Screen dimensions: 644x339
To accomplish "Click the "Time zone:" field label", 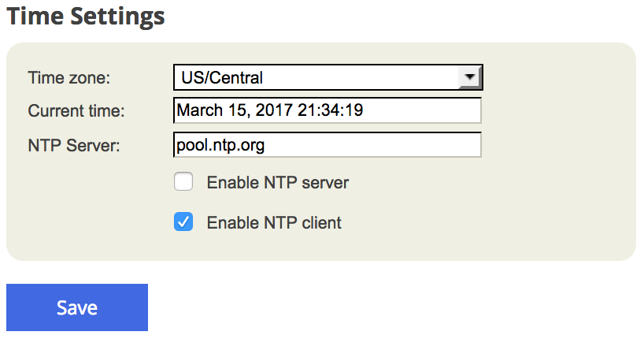I will [x=69, y=78].
